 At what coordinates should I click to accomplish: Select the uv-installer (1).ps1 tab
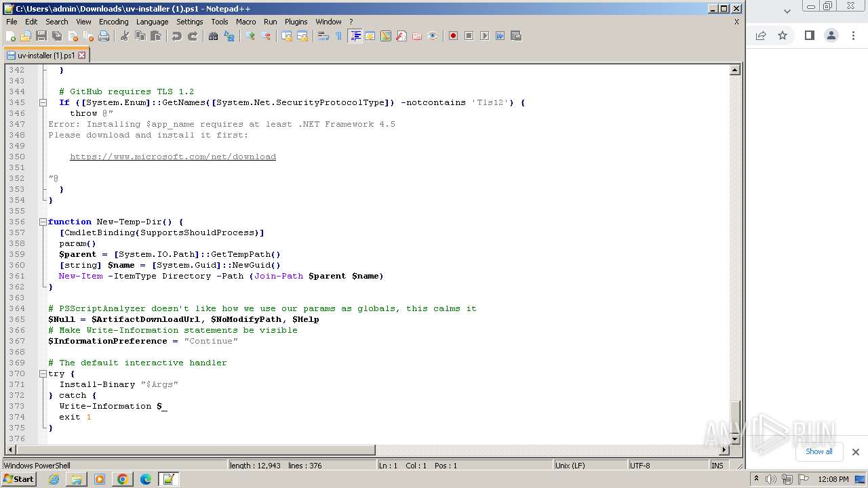pyautogui.click(x=46, y=56)
